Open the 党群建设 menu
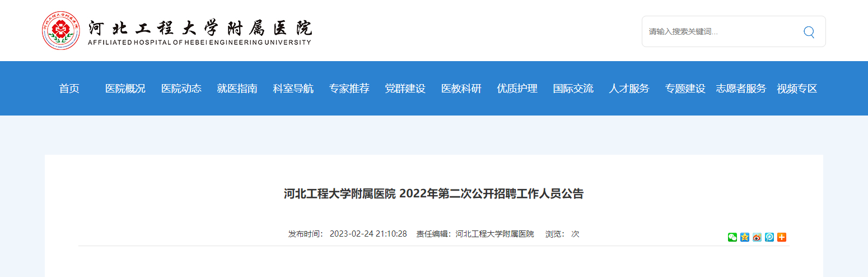Image resolution: width=868 pixels, height=277 pixels. 405,89
